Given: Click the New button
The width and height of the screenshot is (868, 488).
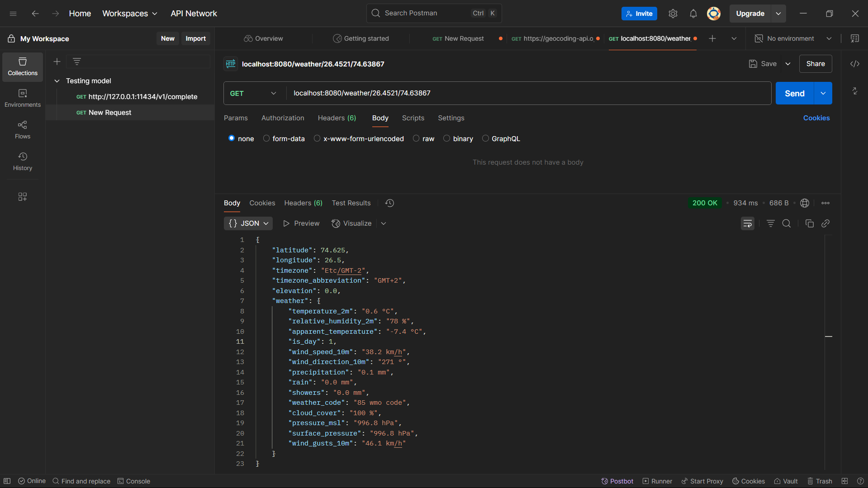Looking at the screenshot, I should tap(167, 38).
